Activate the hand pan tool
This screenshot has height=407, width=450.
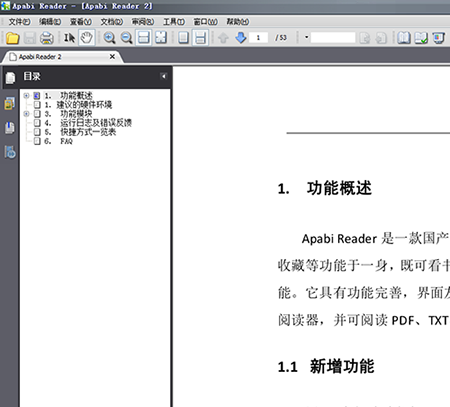[87, 38]
